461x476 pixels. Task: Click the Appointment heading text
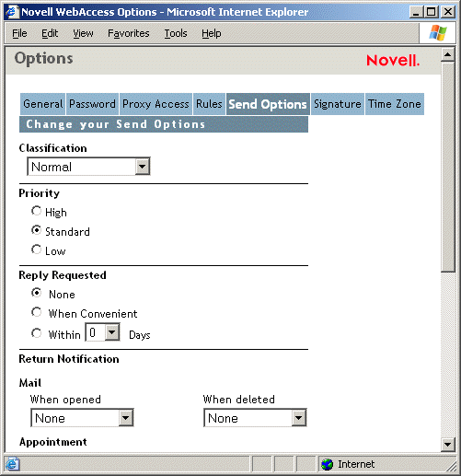53,442
